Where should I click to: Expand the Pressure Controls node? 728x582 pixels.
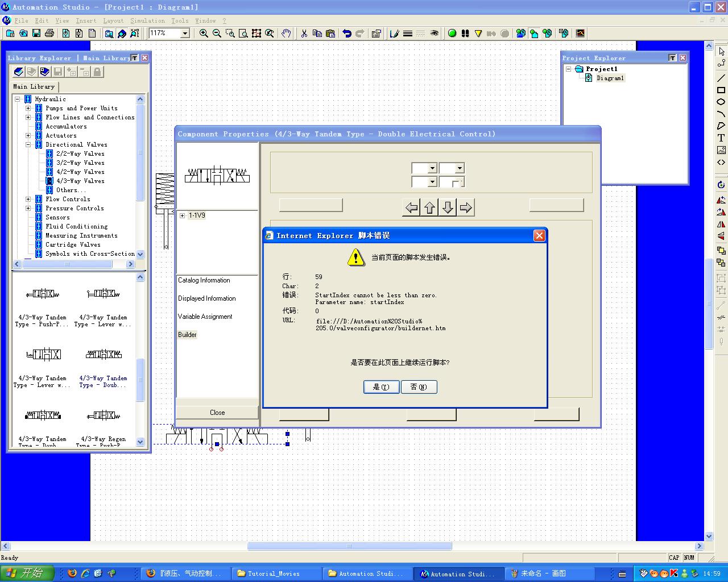point(28,208)
